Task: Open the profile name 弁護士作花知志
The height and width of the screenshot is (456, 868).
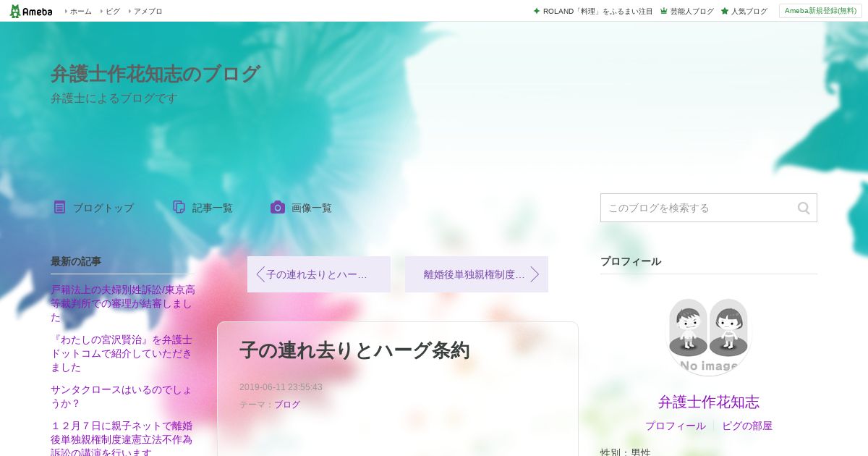Action: tap(709, 402)
